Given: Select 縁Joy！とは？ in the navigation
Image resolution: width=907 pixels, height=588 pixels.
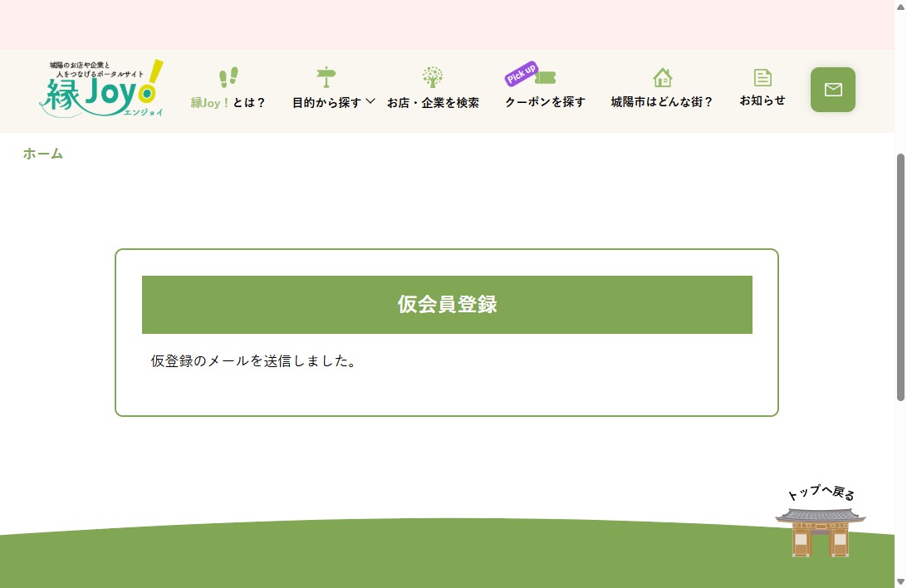Looking at the screenshot, I should (x=228, y=102).
